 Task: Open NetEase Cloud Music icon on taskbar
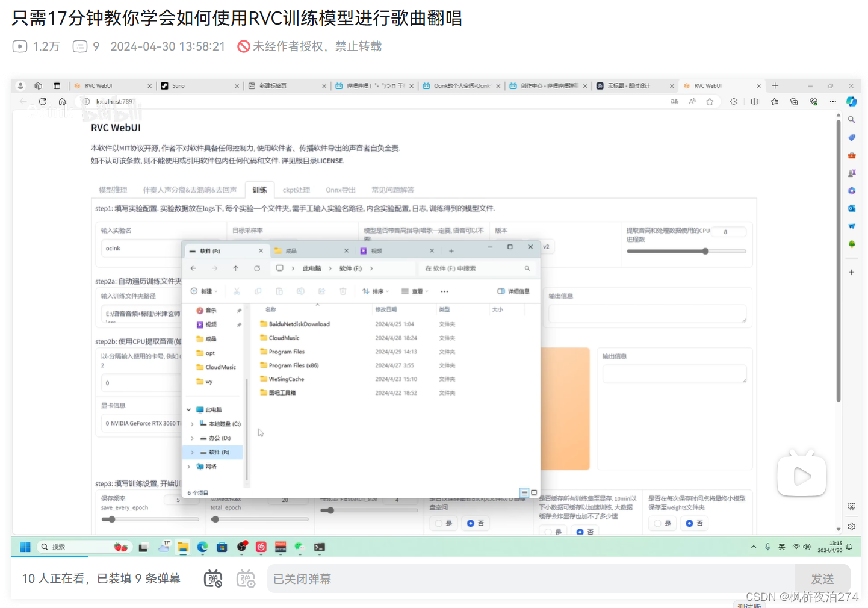[261, 547]
